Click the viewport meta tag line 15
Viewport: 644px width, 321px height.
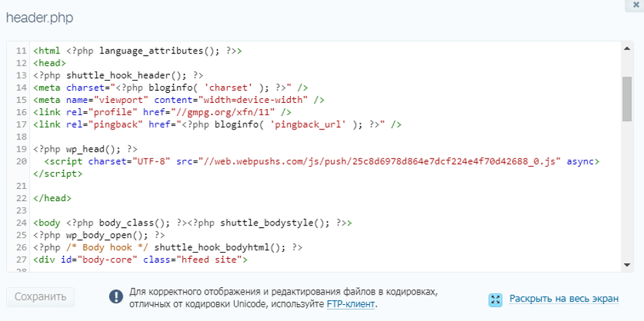(179, 100)
